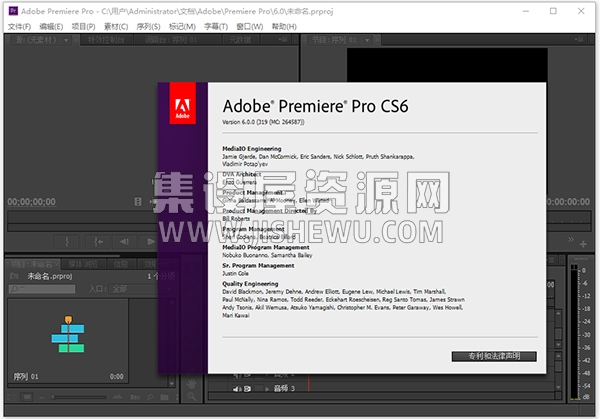Step back one frame in source monitor
This screenshot has height=419, width=600.
(124, 242)
